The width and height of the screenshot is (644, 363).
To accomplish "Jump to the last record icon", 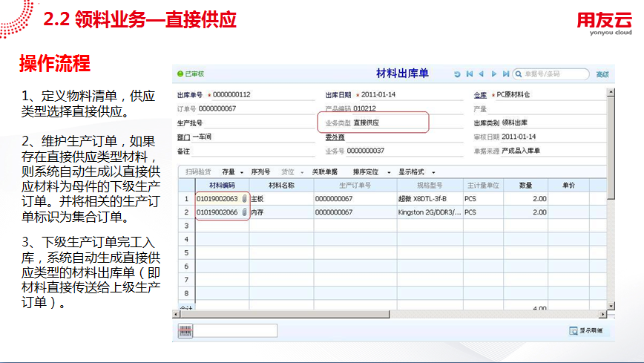I will click(x=506, y=74).
